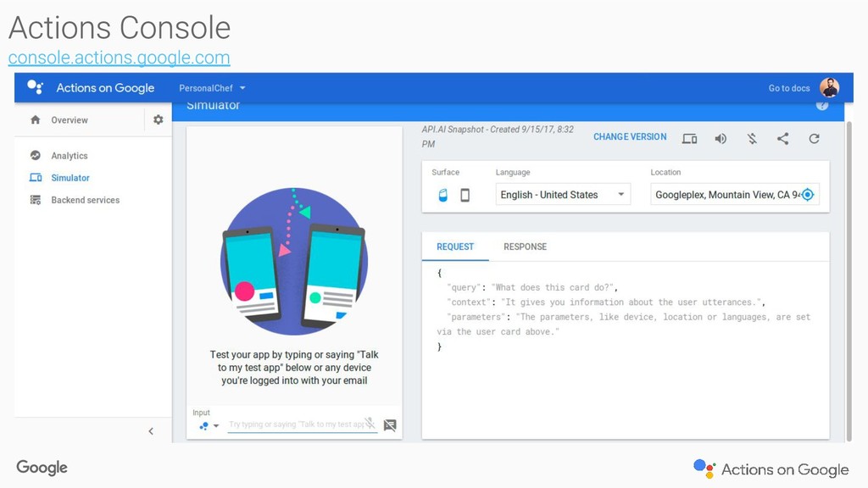Select Simulator in sidebar

[70, 178]
